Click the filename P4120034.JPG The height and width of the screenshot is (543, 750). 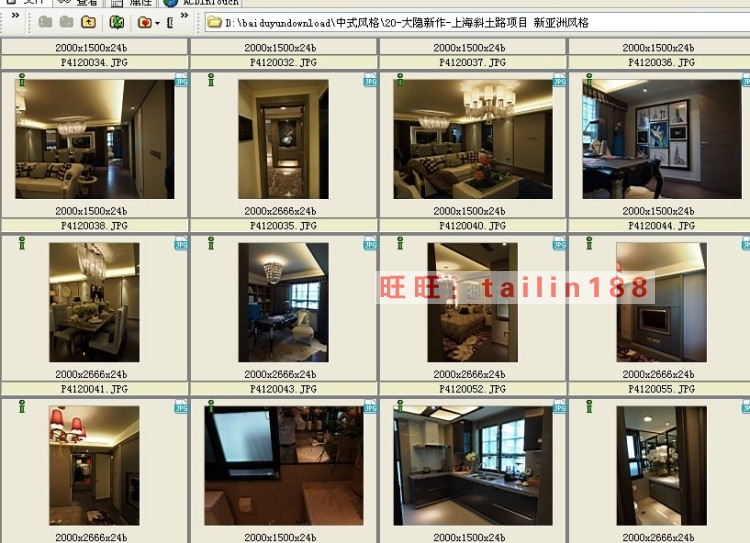point(95,63)
